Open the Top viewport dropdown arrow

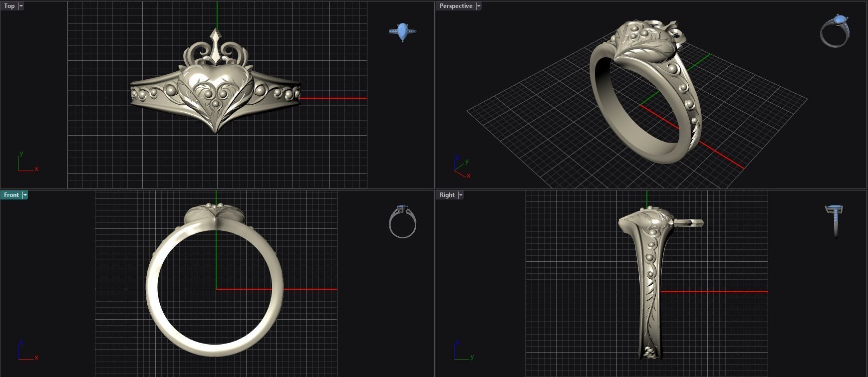tap(21, 6)
